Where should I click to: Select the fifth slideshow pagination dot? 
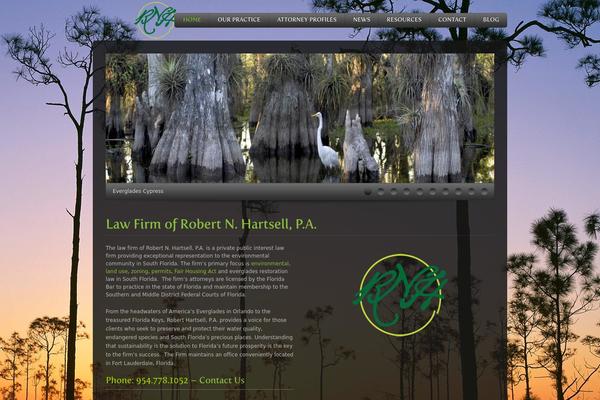pyautogui.click(x=420, y=191)
